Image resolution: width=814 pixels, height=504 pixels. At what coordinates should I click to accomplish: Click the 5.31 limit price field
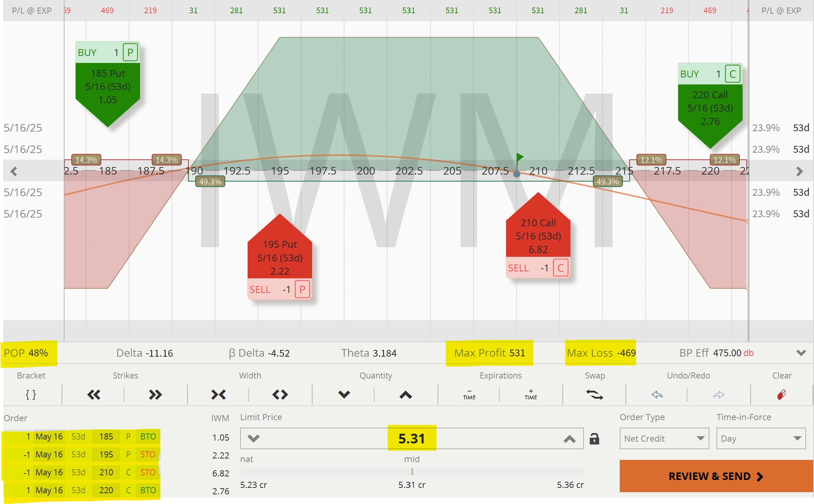pyautogui.click(x=411, y=438)
